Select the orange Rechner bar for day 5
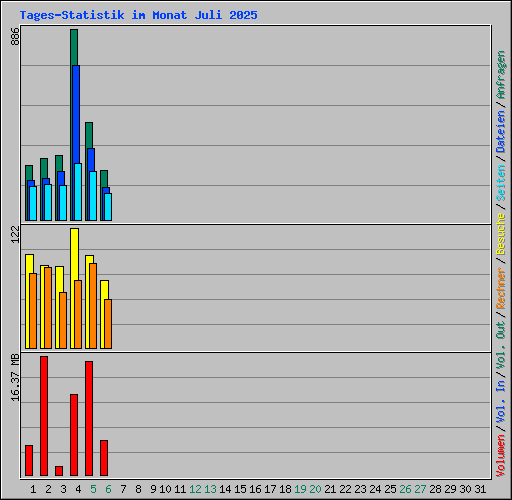512x500 pixels. click(x=93, y=306)
